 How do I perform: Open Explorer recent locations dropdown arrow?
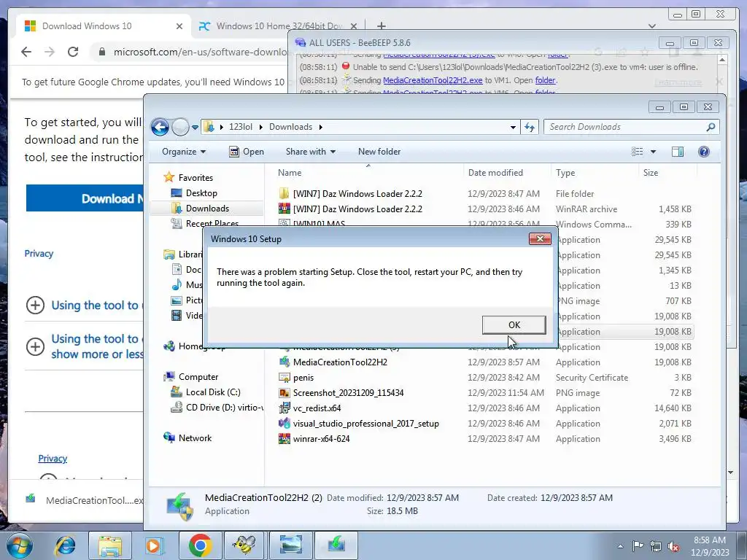point(195,127)
